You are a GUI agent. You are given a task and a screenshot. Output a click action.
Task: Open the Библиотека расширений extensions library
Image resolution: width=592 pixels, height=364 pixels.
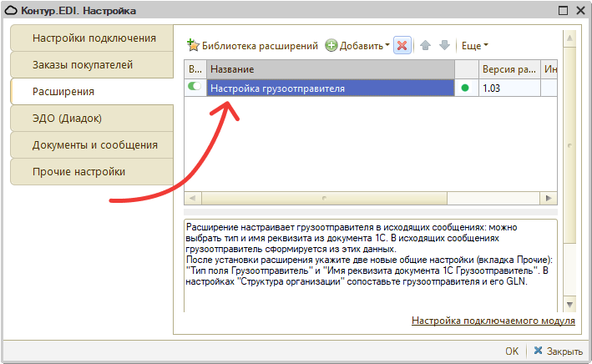pos(252,45)
